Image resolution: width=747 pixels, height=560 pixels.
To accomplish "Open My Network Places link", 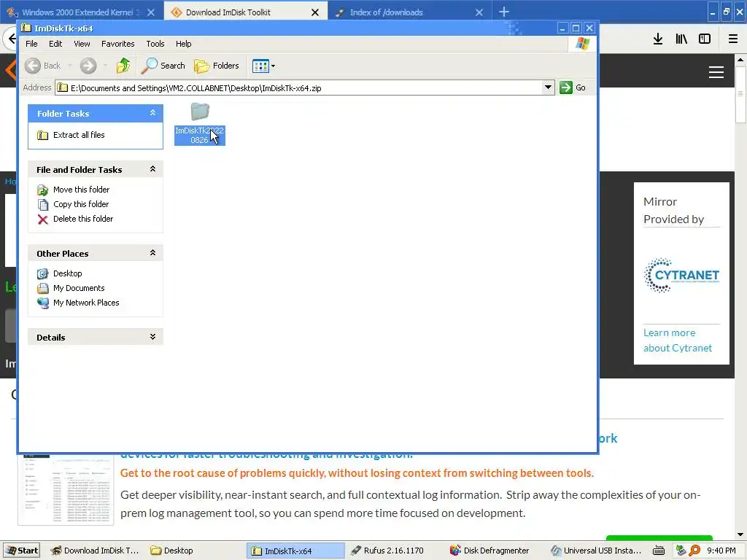I will (86, 303).
